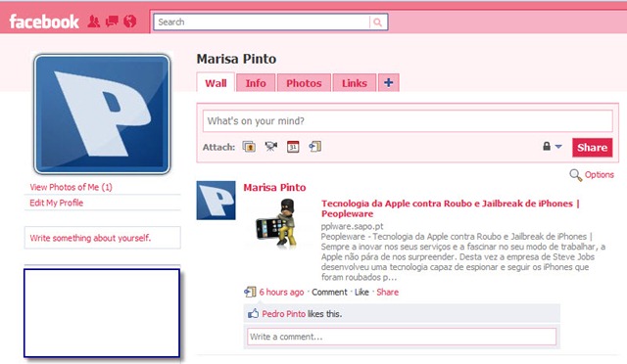Image resolution: width=627 pixels, height=364 pixels.
Task: Click the 6 hours ago timestamp
Action: (x=281, y=292)
